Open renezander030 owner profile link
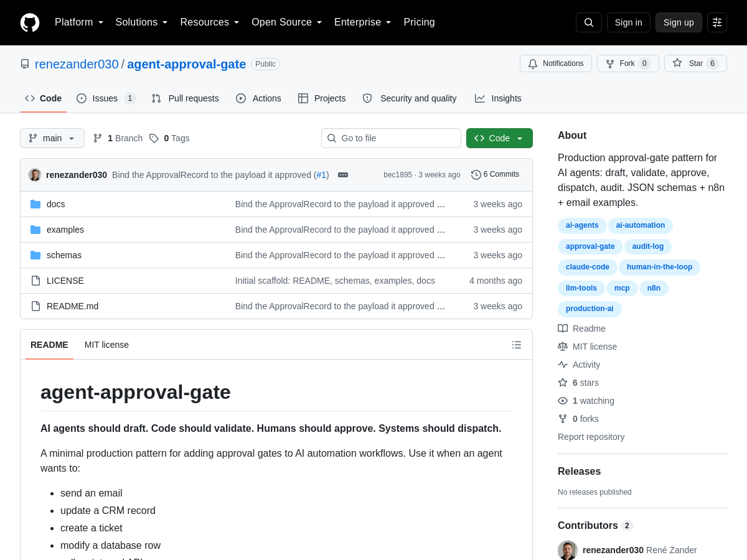The width and height of the screenshot is (747, 560). tap(77, 64)
